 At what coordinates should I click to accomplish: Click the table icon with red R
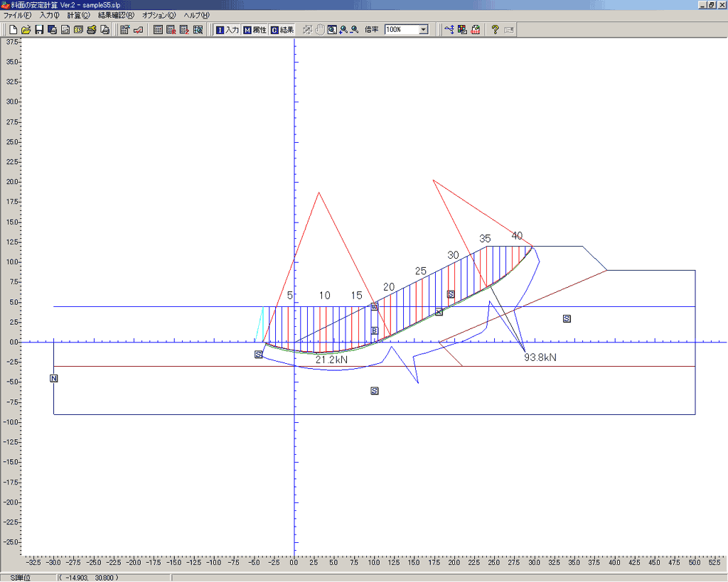tap(171, 30)
